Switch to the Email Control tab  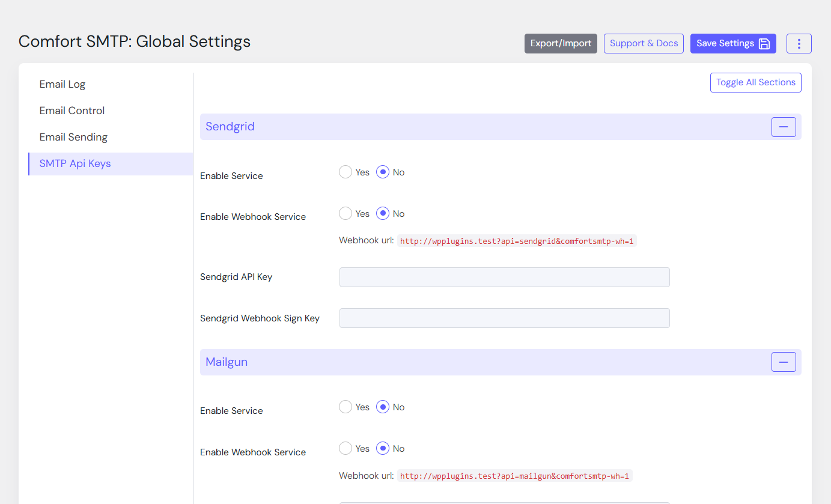coord(72,111)
